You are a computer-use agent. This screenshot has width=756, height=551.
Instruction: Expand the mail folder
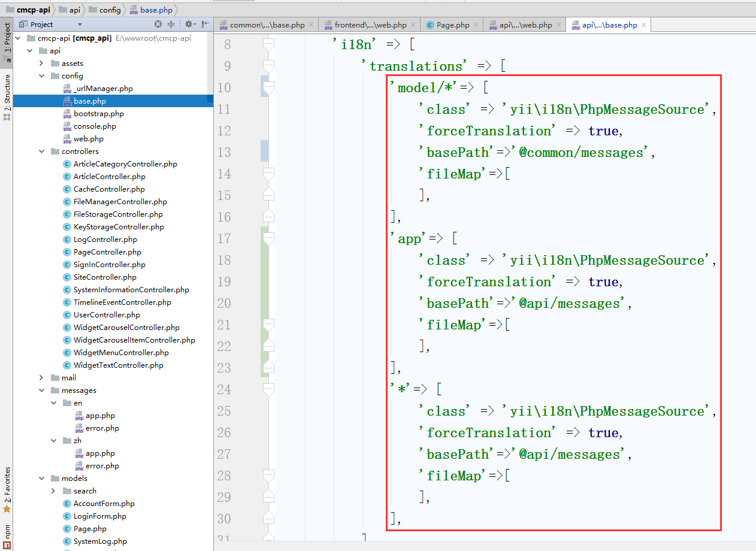pos(41,378)
